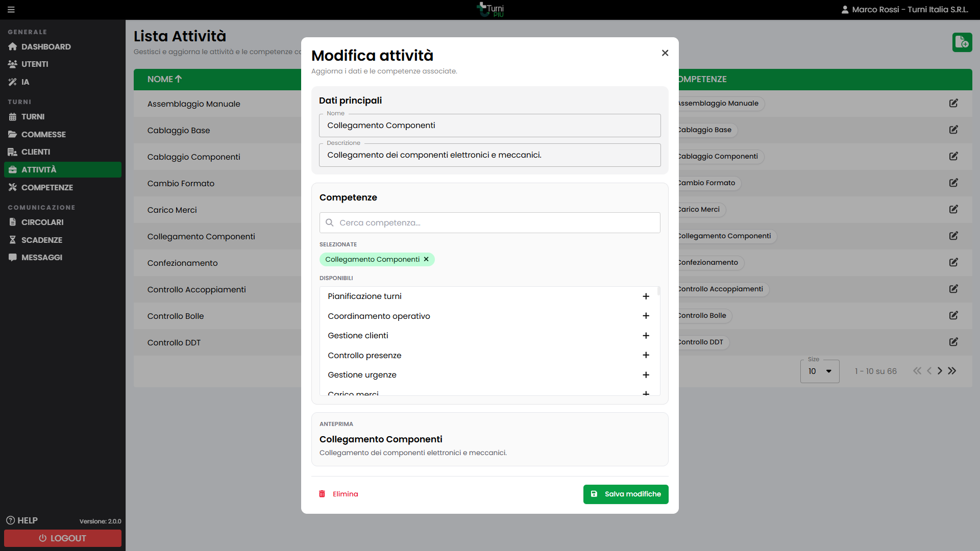
Task: Edit the Controllo DDT row
Action: 953,342
